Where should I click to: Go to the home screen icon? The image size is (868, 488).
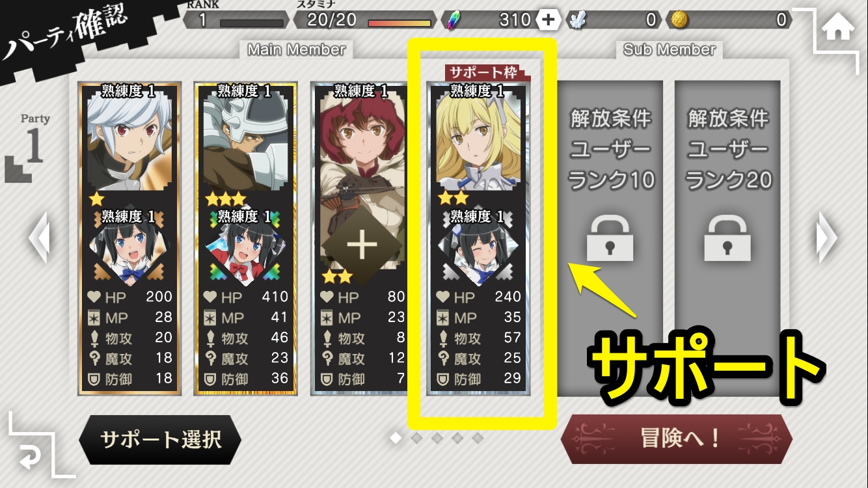837,28
